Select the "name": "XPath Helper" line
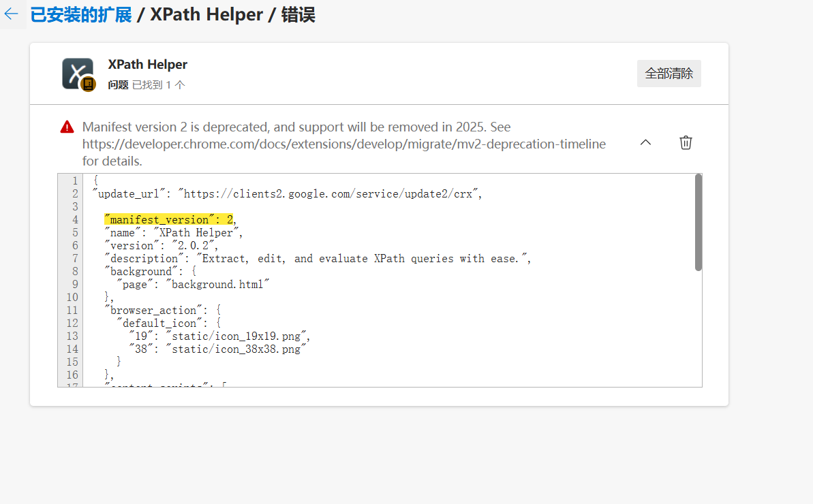Image resolution: width=813 pixels, height=504 pixels. pyautogui.click(x=173, y=232)
